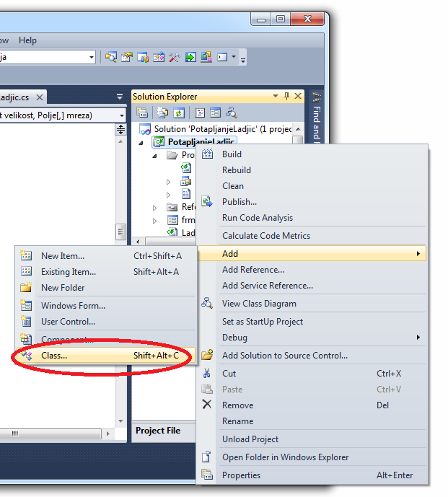Toggle auto-hide pin on Solution Explorer

286,96
